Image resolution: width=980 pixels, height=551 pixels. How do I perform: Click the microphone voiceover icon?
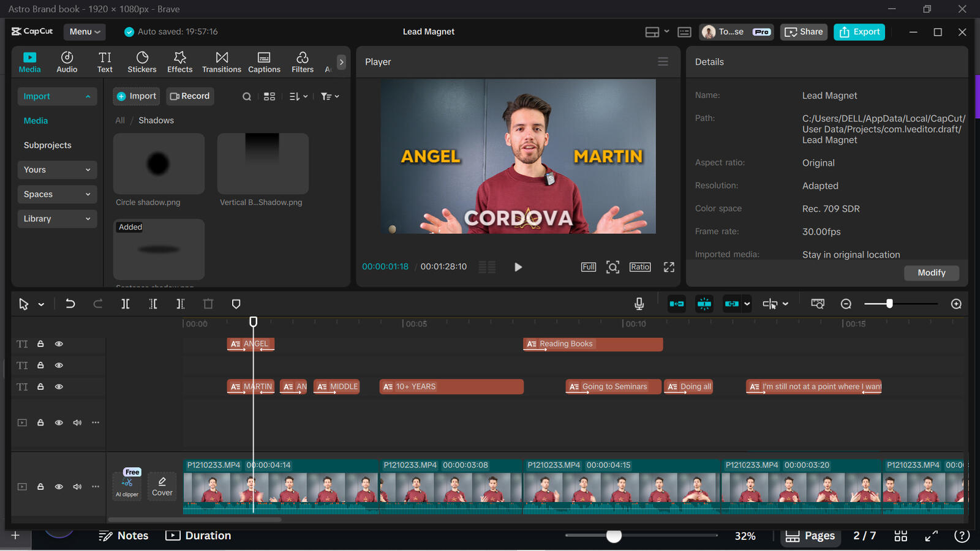click(639, 304)
